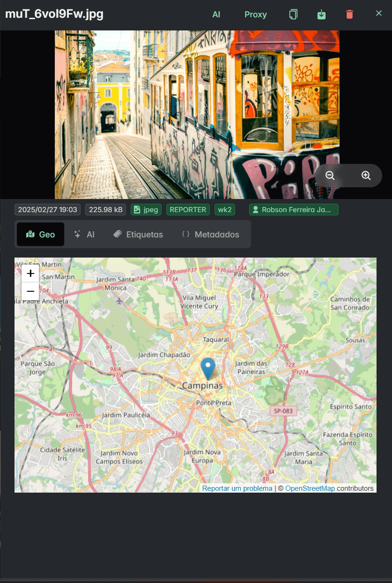Screen dimensions: 392x583
Task: Open the AI menu in the top bar
Action: tap(216, 15)
